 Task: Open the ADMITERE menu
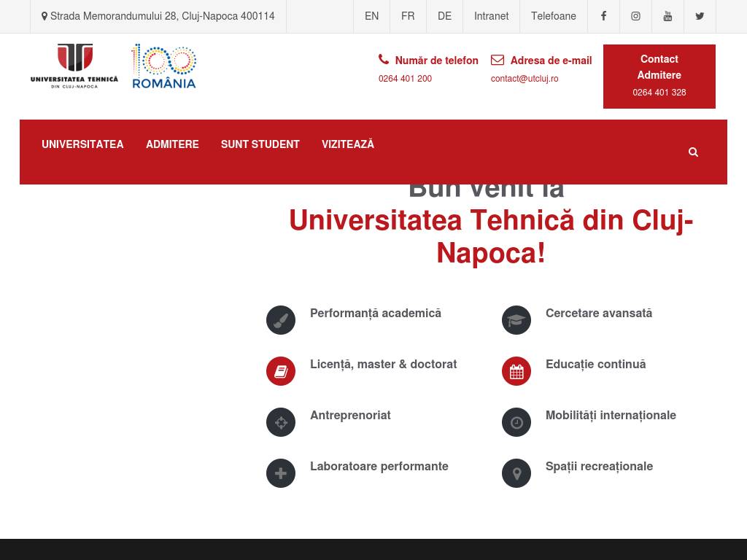pos(172,144)
